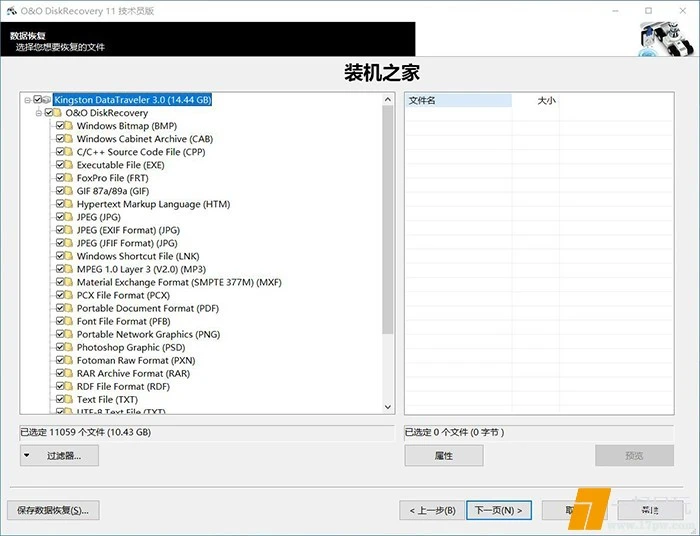Click the Windows Bitmap (BMP) folder icon
The image size is (700, 536).
tap(69, 126)
